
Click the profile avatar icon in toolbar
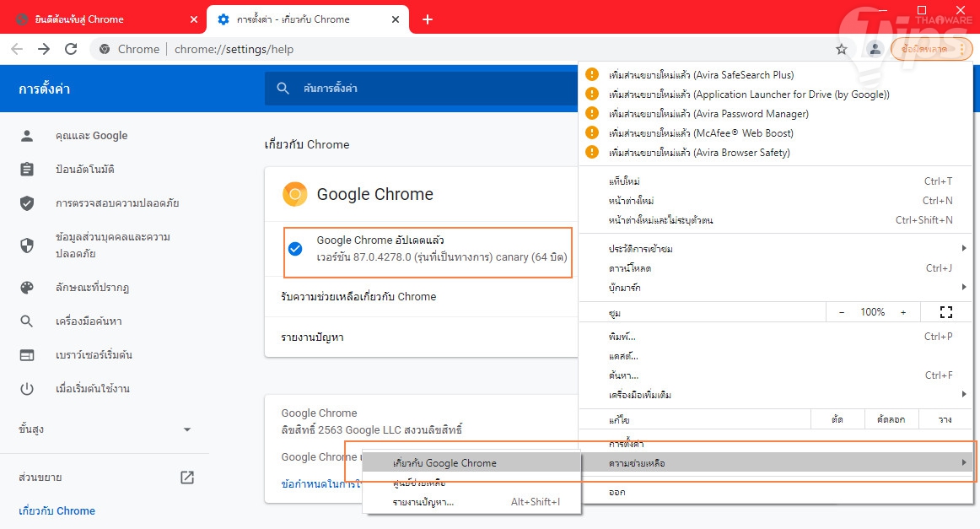click(x=875, y=49)
